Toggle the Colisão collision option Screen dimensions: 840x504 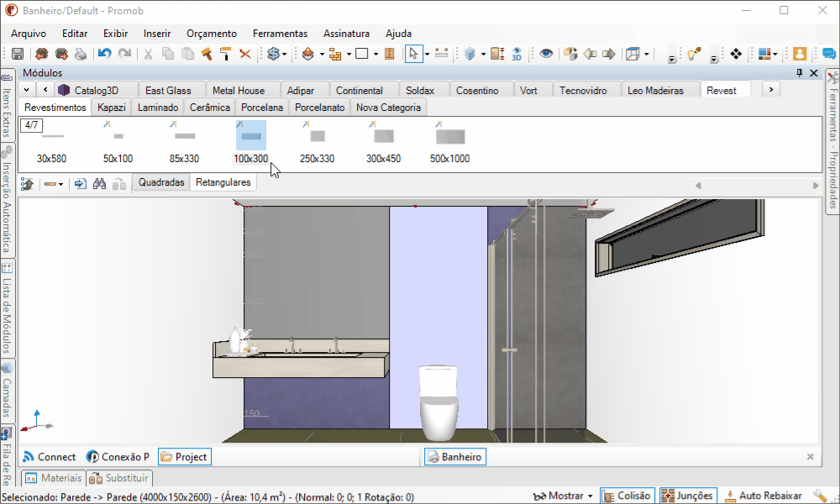(627, 496)
